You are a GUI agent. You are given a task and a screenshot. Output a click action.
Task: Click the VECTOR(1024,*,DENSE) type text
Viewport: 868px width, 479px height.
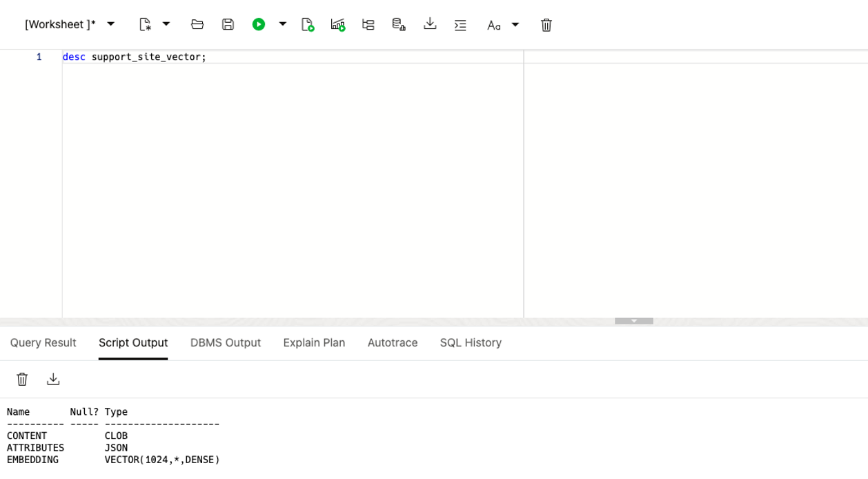point(162,460)
